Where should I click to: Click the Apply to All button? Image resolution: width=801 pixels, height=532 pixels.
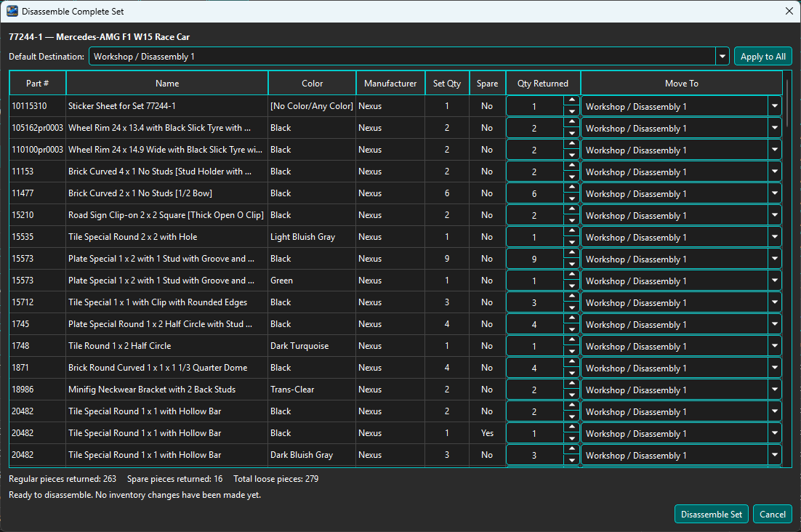point(762,56)
